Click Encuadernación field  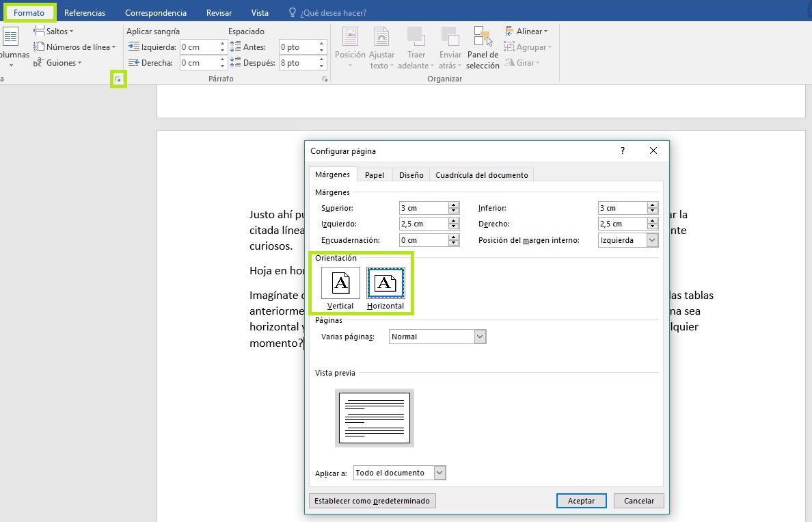tap(424, 240)
